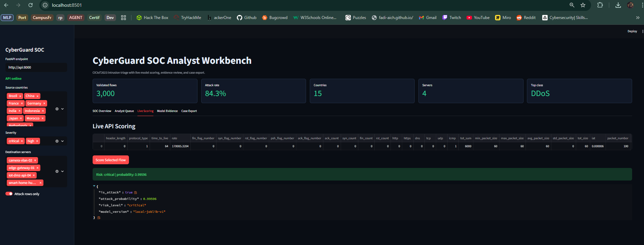Remove the Germany country tag
The width and height of the screenshot is (644, 245).
[x=44, y=103]
